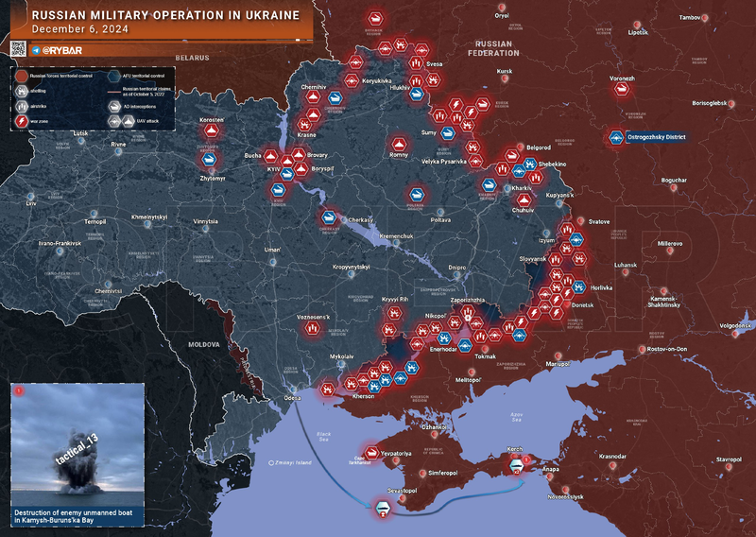Click the QR code under the title
756x537 pixels.
pos(17,49)
